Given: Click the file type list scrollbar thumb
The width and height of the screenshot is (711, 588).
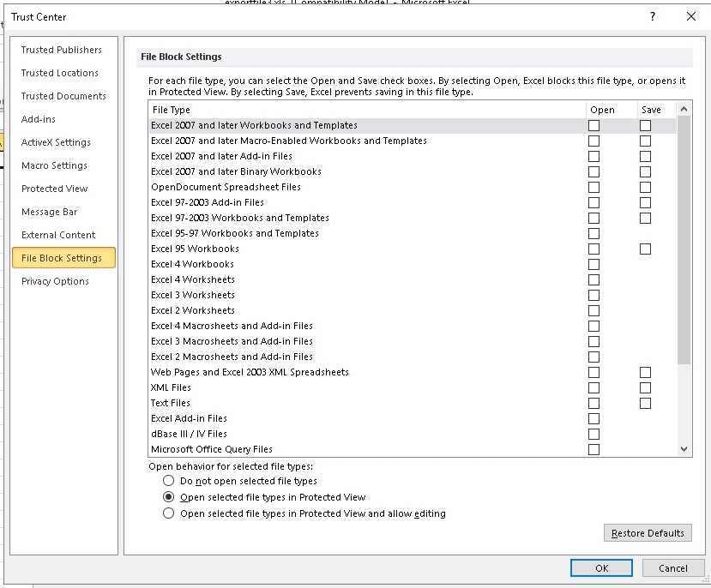Looking at the screenshot, I should (684, 240).
